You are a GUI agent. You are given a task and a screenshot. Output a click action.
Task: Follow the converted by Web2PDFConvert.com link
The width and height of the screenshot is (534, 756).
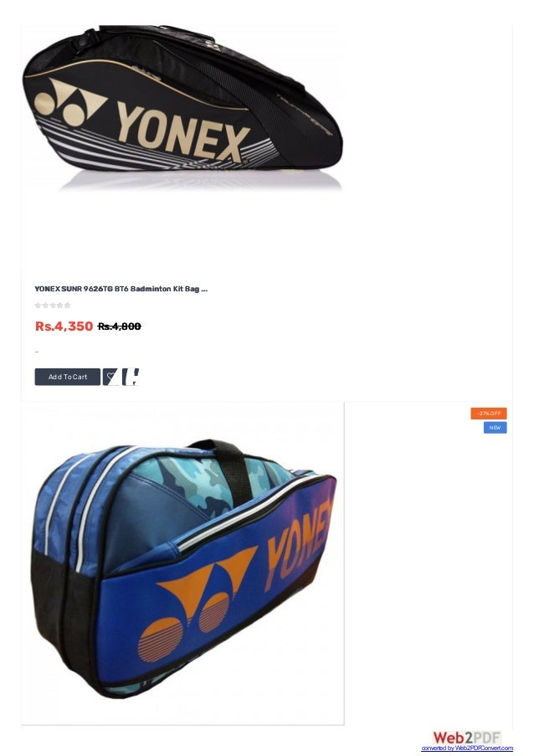tap(467, 748)
